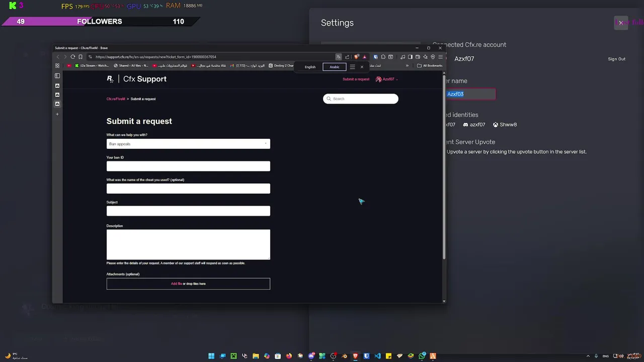Viewport: 644px width, 362px height.
Task: Click the Your ban ID field
Action: click(x=188, y=166)
